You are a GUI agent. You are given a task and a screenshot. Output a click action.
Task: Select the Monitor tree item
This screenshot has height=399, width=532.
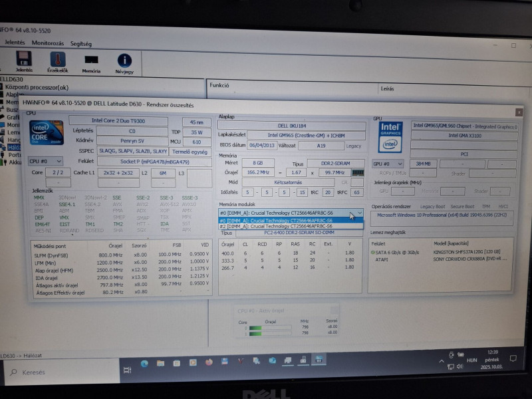click(13, 124)
